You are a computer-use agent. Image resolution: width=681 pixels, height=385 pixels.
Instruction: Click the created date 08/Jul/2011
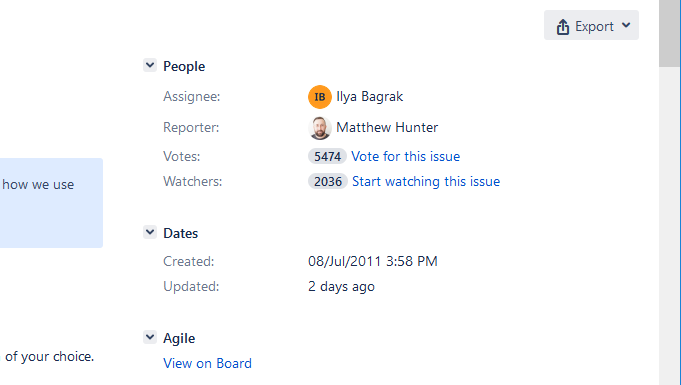point(344,261)
